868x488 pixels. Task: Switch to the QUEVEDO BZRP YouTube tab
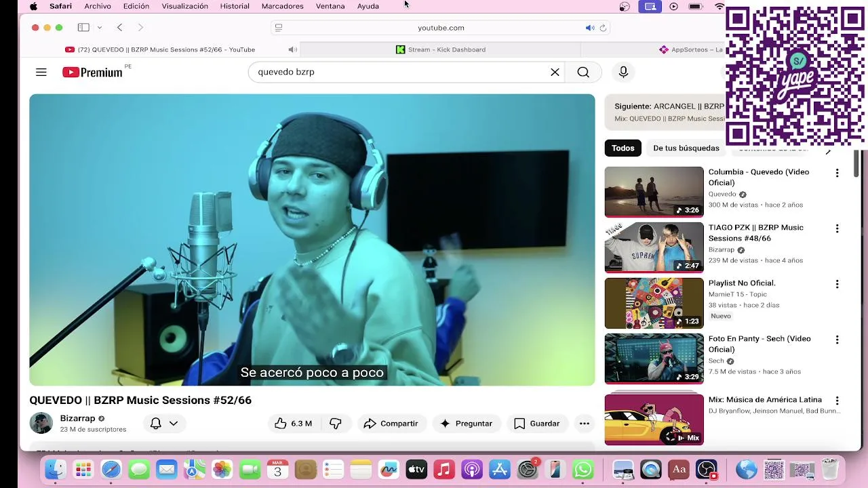[x=160, y=49]
